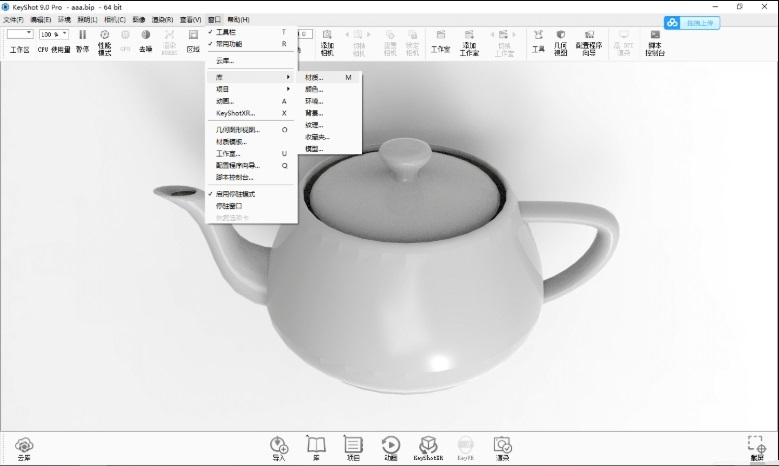Choose KeyShotXR... in Window menu

(x=251, y=113)
